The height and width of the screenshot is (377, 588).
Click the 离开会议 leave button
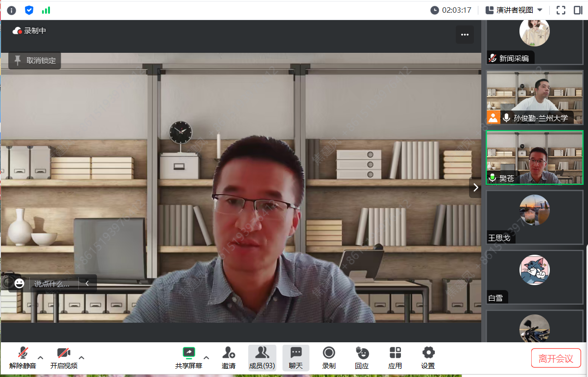[x=556, y=358]
